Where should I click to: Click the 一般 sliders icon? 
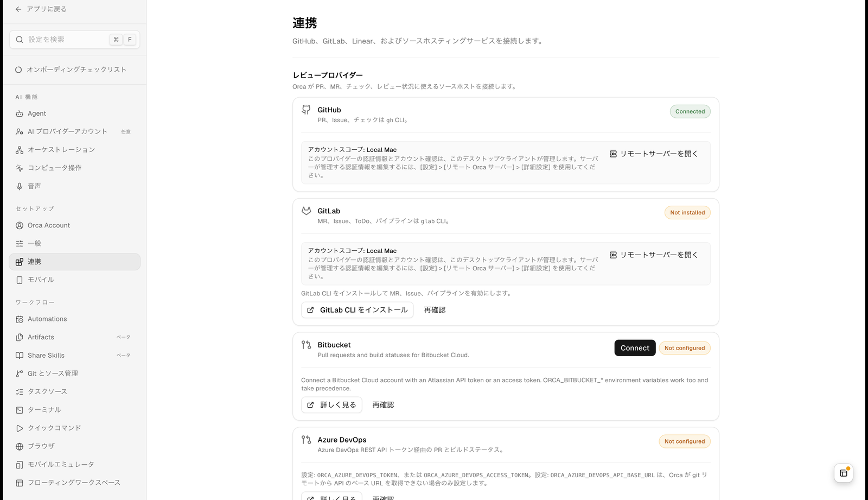[20, 244]
